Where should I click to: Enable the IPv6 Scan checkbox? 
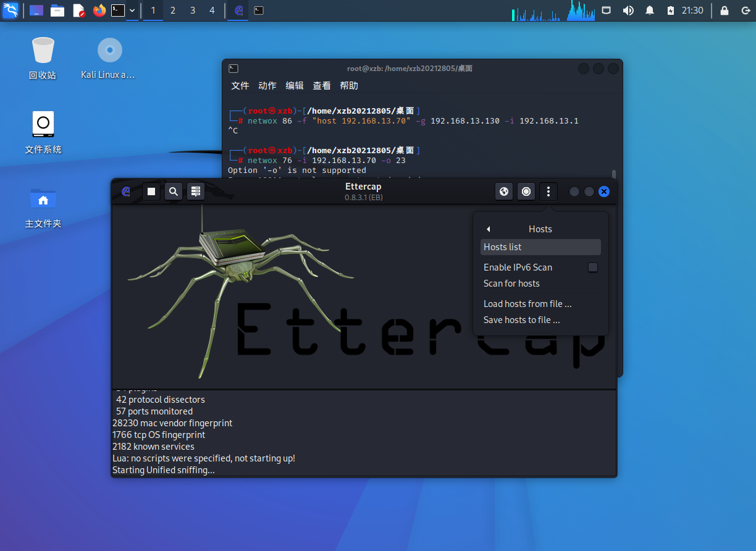pos(593,267)
